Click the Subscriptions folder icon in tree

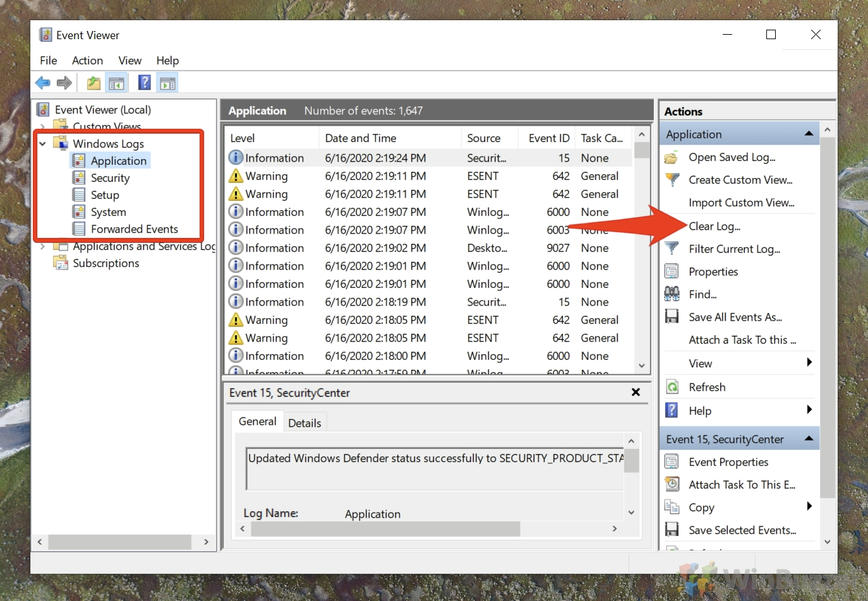61,263
